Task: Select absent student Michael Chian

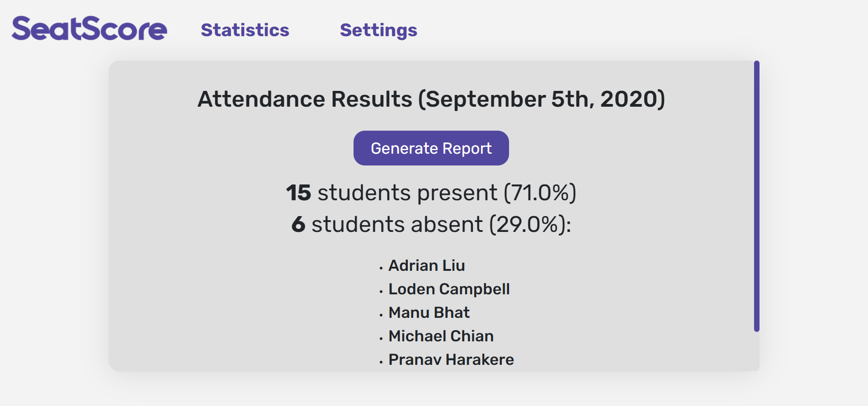Action: pos(441,336)
